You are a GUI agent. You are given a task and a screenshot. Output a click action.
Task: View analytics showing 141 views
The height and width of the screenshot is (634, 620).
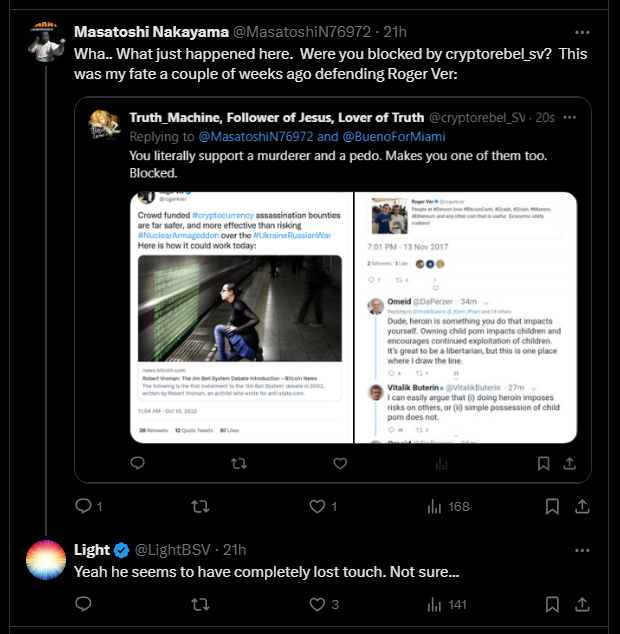click(x=447, y=604)
